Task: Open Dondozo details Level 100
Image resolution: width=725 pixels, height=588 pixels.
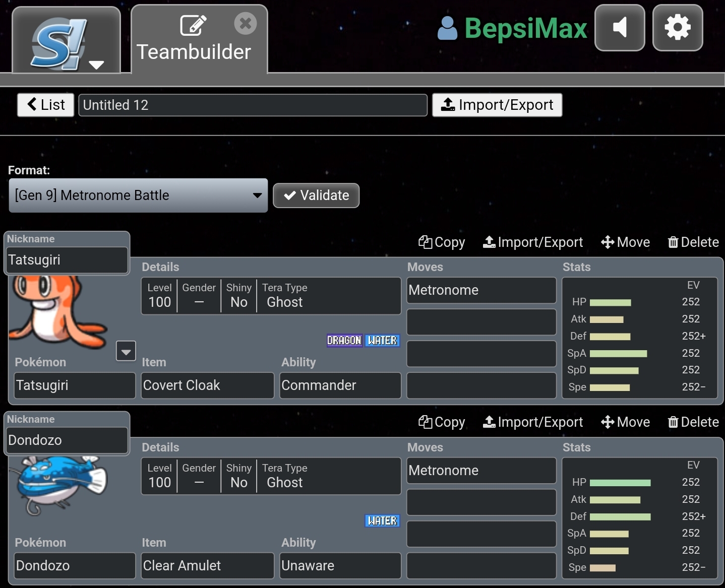Action: [160, 476]
